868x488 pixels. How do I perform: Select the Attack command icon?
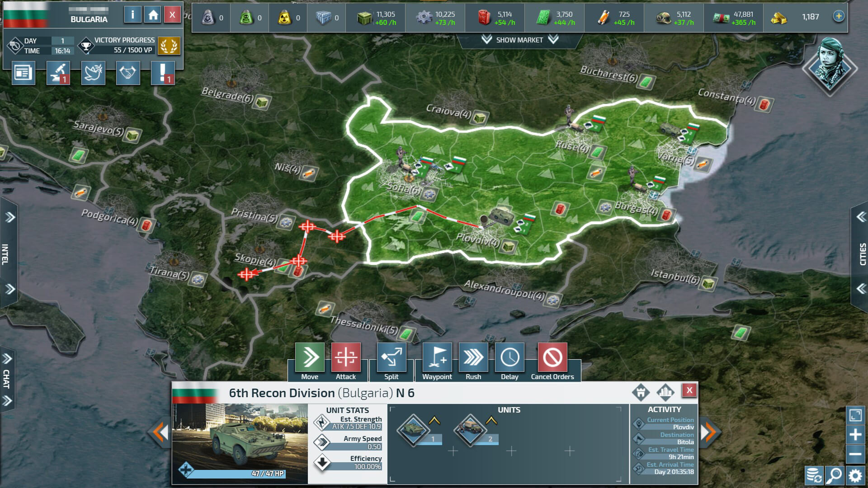tap(346, 357)
